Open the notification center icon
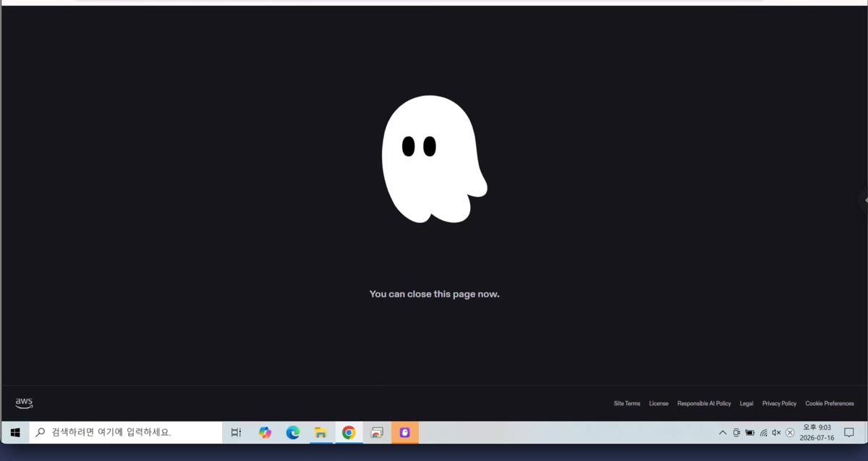 [849, 433]
